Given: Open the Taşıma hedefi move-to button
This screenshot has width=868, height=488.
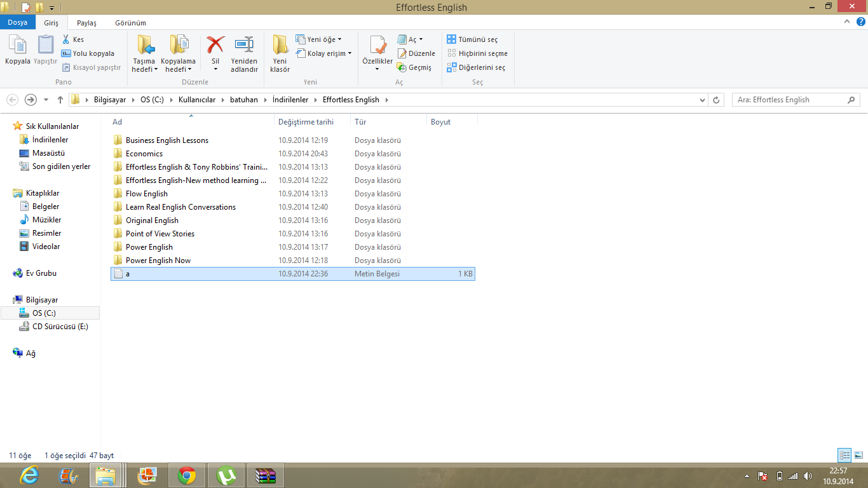Looking at the screenshot, I should click(x=144, y=53).
